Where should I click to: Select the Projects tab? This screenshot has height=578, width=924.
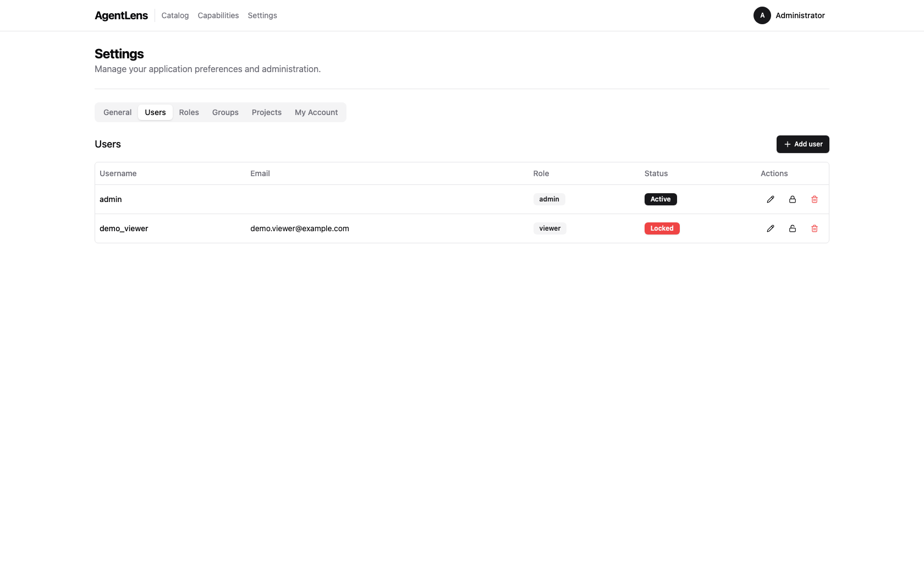(266, 112)
